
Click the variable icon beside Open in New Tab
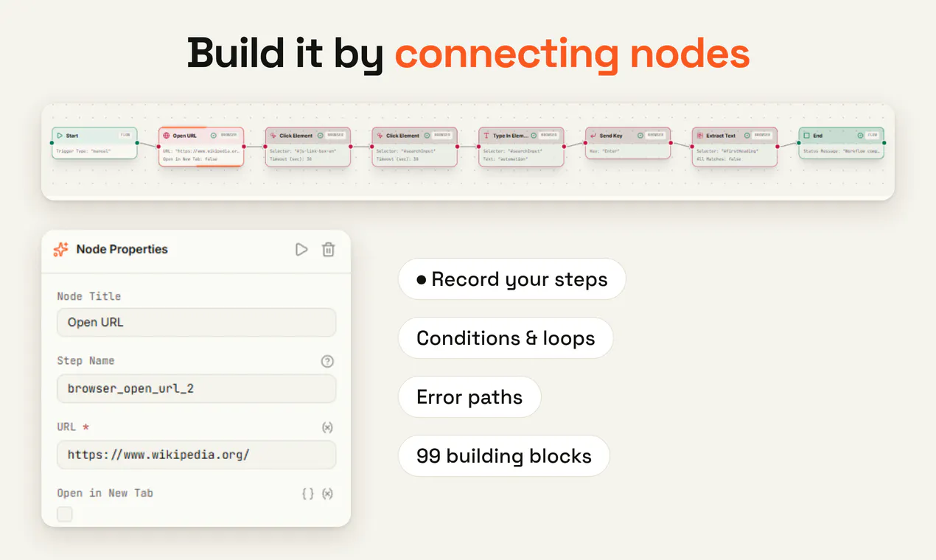point(328,494)
